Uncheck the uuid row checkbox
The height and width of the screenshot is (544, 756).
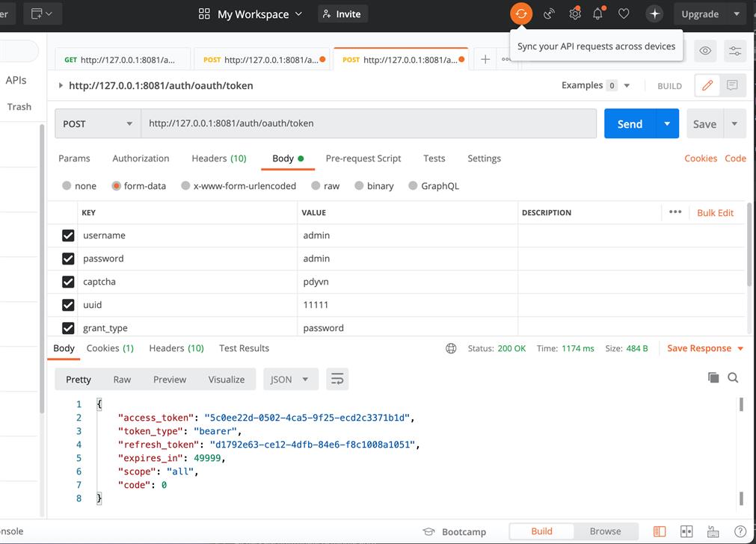[68, 305]
